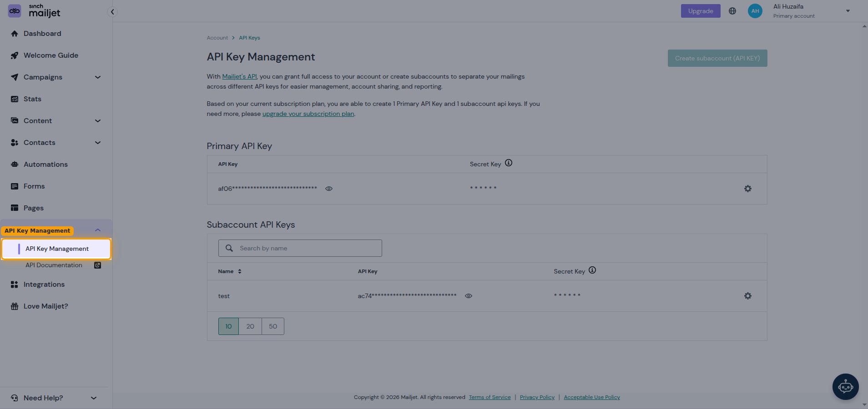Show 20 results per page
Screen dimensions: 868x409
tap(250, 326)
